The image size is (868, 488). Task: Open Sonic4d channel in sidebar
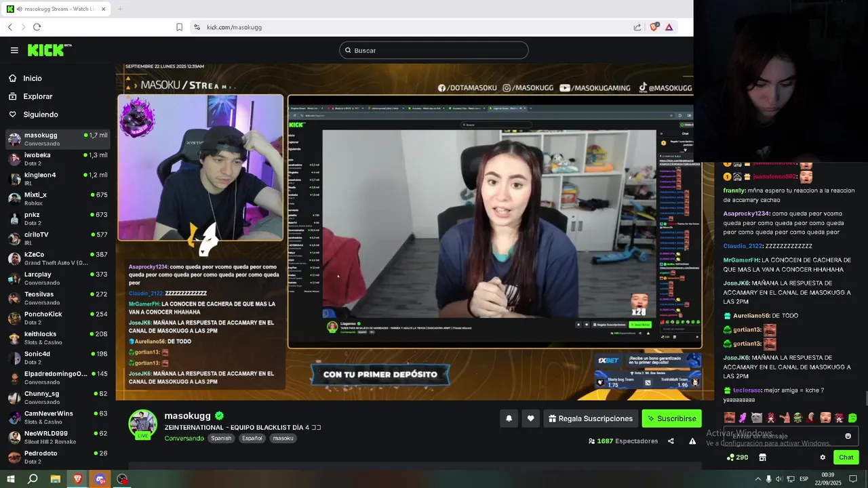point(58,357)
